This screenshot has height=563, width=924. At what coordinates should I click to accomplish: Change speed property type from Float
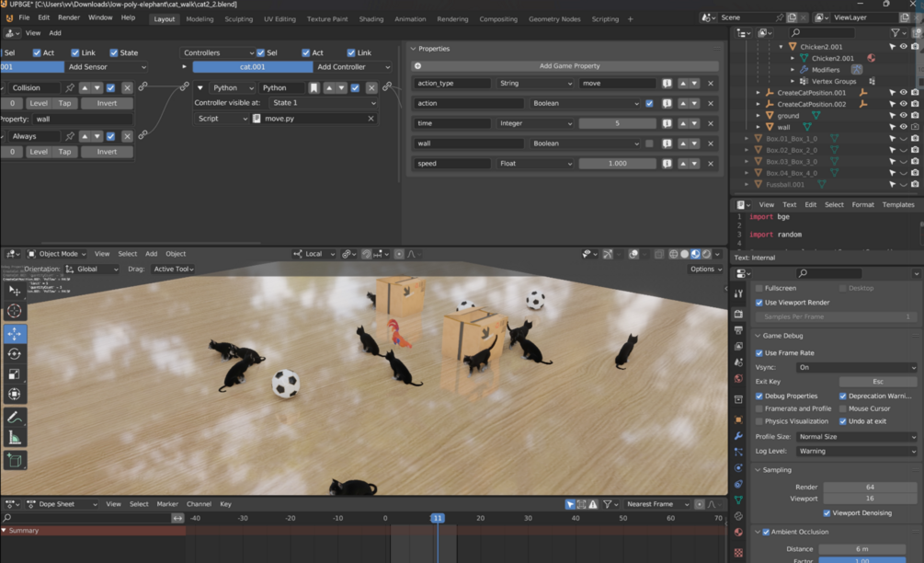pos(535,164)
